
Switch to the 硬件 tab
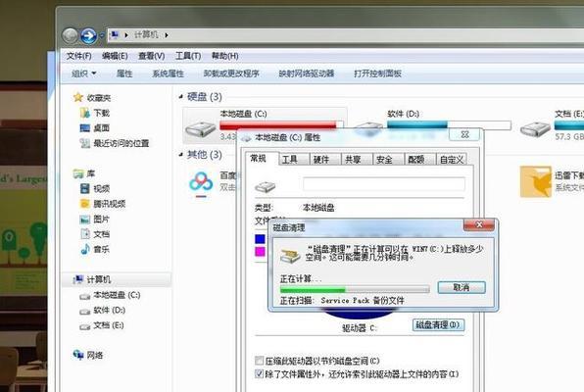[321, 160]
